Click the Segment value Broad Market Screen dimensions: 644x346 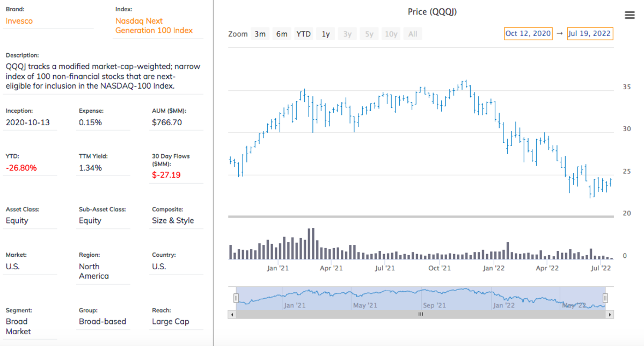pos(18,327)
